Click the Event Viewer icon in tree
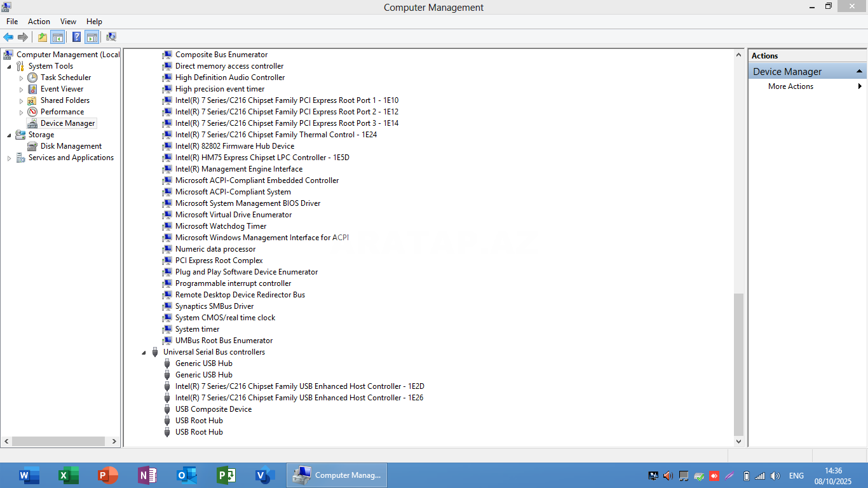Viewport: 868px width, 488px height. pos(32,89)
